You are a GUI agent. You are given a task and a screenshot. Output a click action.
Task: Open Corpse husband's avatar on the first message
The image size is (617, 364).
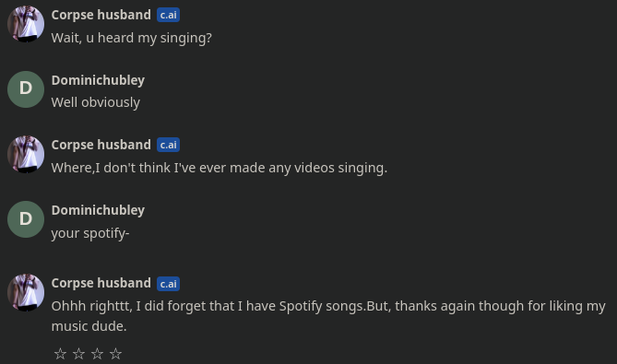26,24
